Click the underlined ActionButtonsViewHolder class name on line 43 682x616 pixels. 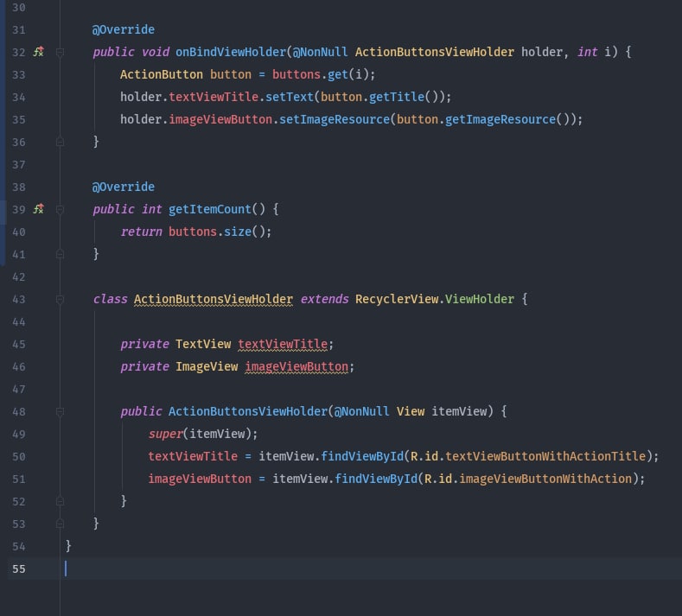click(214, 300)
